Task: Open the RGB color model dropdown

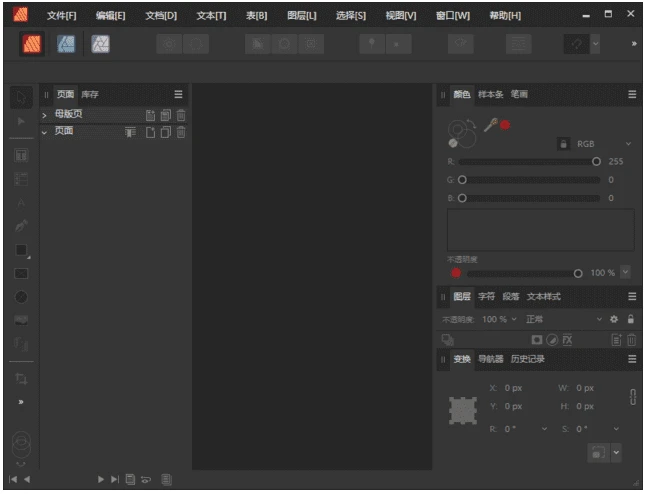Action: tap(628, 144)
